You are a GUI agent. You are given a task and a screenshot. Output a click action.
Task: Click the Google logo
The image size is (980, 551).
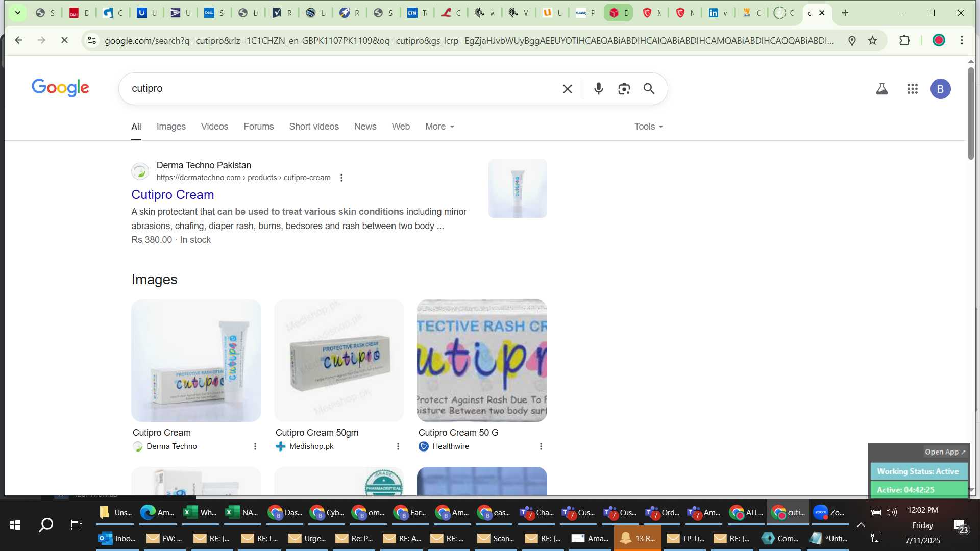[x=60, y=88]
